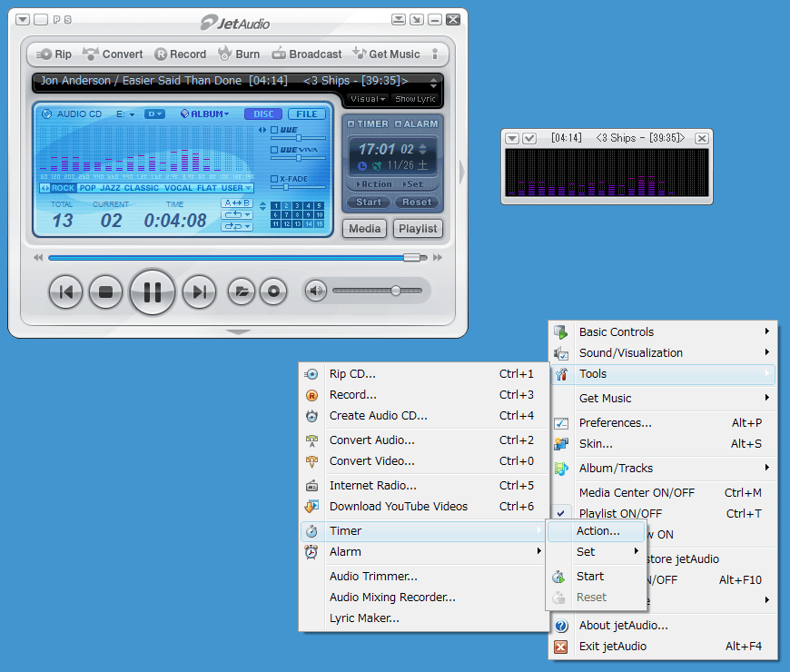The image size is (790, 672).
Task: Toggle Media Center ON/OFF
Action: click(x=664, y=493)
